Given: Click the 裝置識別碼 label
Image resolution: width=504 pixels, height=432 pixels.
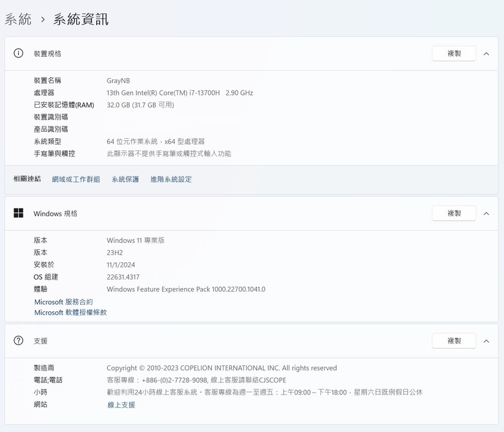Looking at the screenshot, I should (x=51, y=117).
